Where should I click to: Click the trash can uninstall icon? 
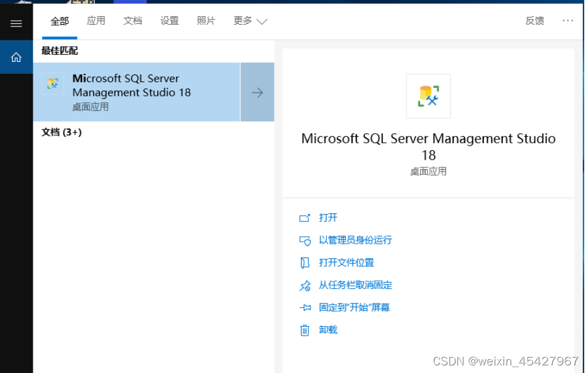305,330
